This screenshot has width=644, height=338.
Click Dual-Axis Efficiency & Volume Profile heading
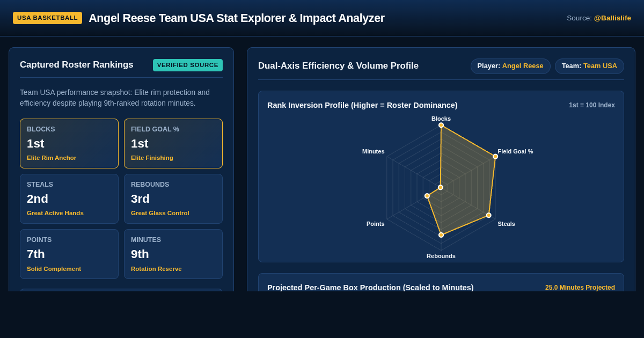[x=338, y=66]
